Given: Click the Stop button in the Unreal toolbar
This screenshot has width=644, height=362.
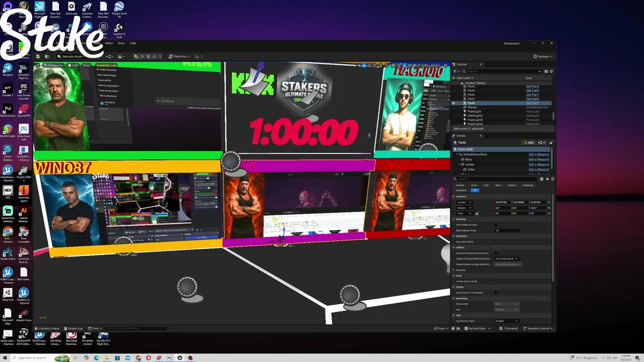Looking at the screenshot, I should 148,56.
